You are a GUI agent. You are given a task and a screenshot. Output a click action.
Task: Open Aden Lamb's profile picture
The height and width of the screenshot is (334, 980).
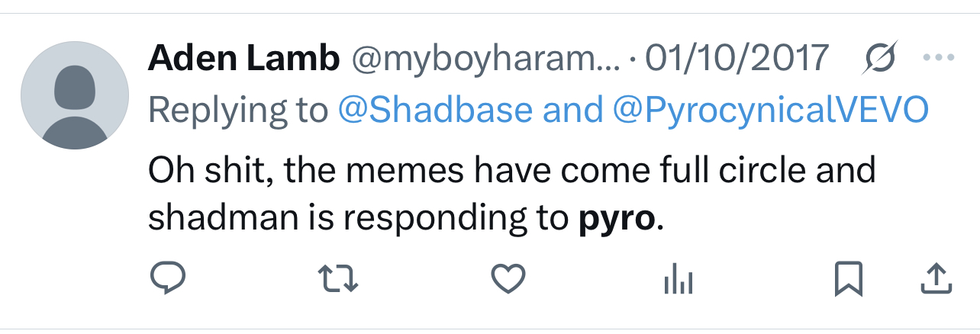(x=74, y=95)
